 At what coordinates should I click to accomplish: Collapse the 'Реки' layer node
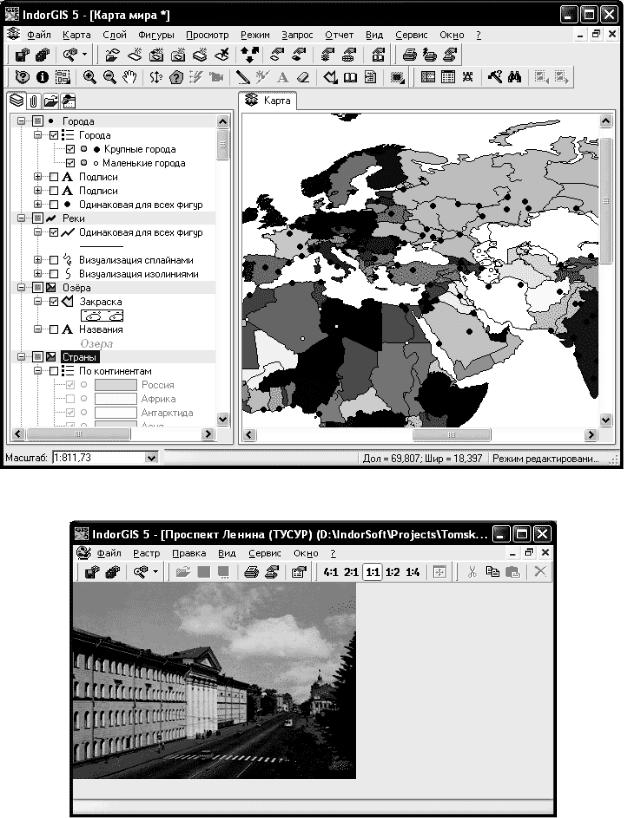pos(21,218)
